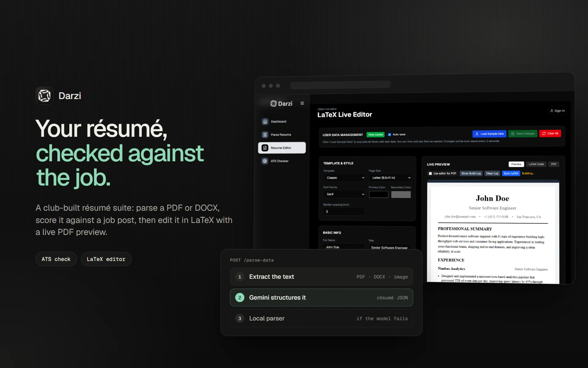
Task: Click the Show Build Log button
Action: coord(471,173)
